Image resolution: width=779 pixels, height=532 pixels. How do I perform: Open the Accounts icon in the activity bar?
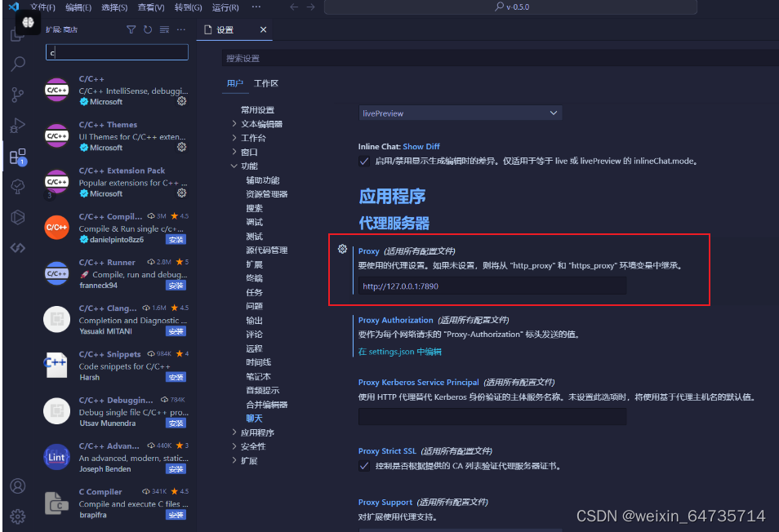tap(18, 485)
